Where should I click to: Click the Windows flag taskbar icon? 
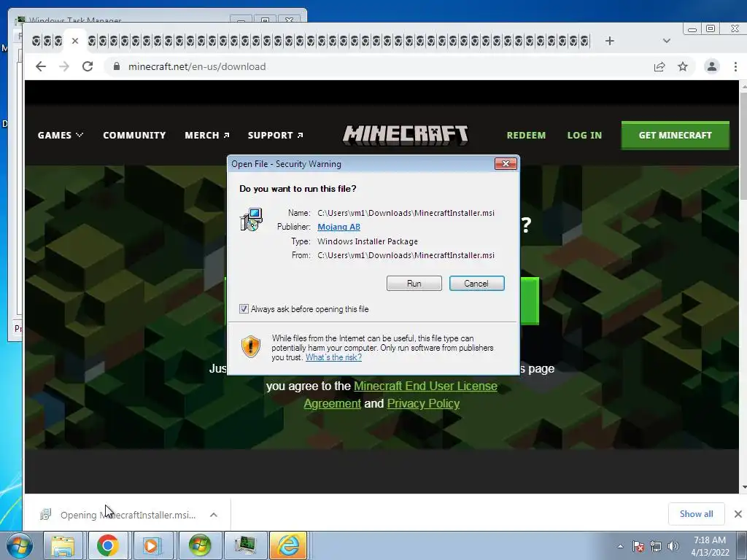[x=199, y=545]
